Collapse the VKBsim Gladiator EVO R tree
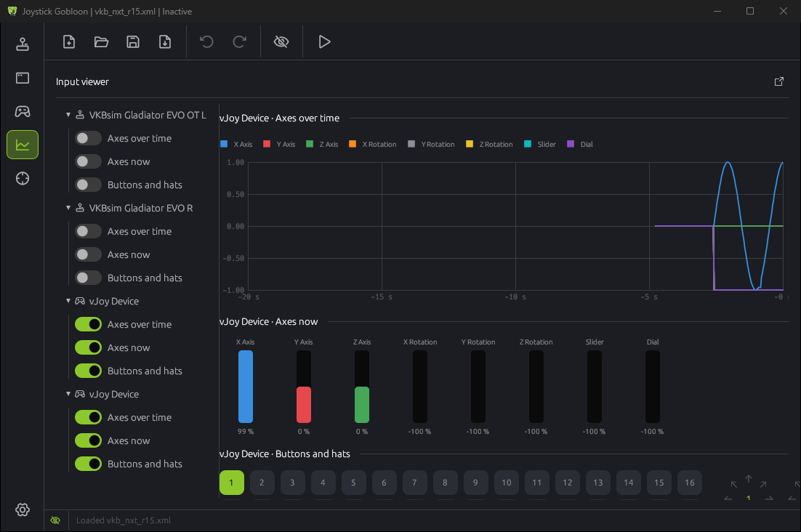This screenshot has height=532, width=801. pyautogui.click(x=68, y=208)
